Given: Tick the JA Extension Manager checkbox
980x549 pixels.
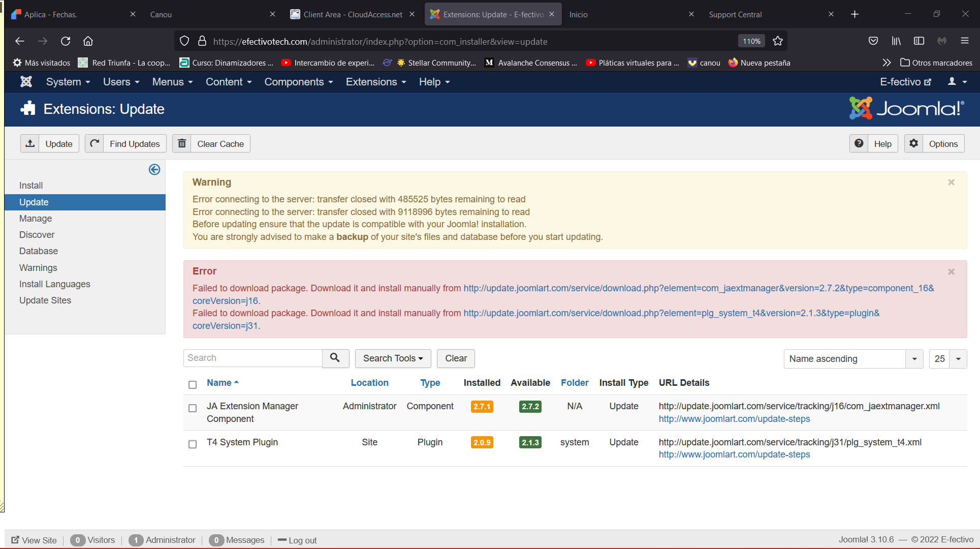Looking at the screenshot, I should coord(193,408).
